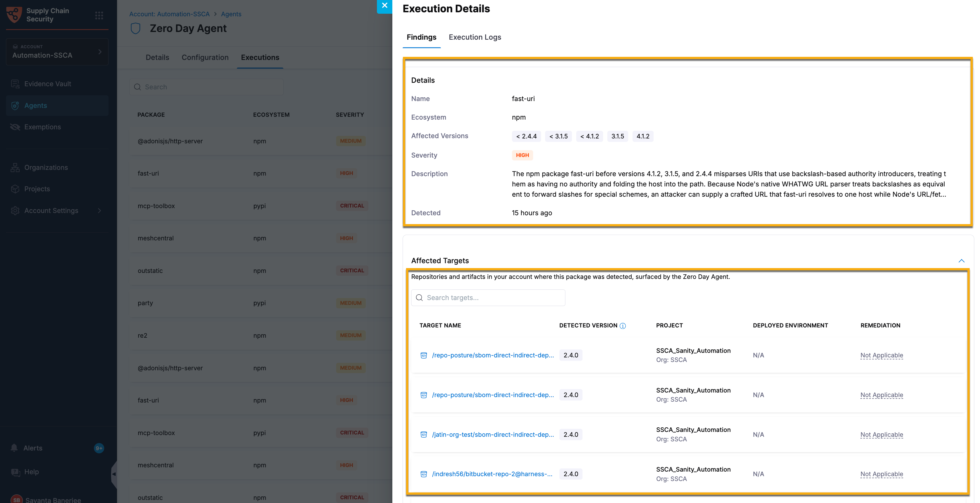Expand the Automation-SSCA account selector

coord(57,52)
